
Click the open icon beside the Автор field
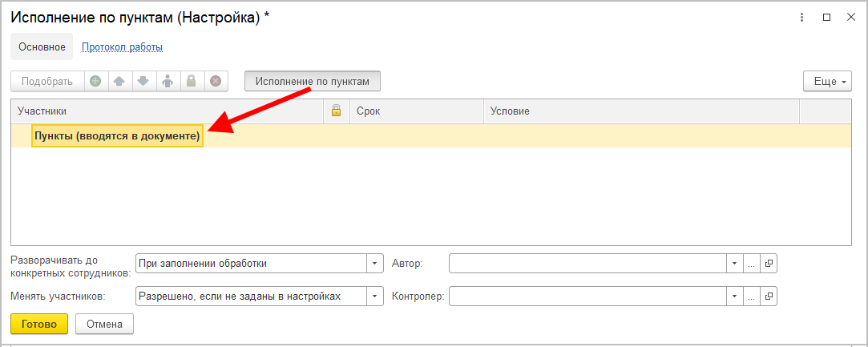coord(769,263)
